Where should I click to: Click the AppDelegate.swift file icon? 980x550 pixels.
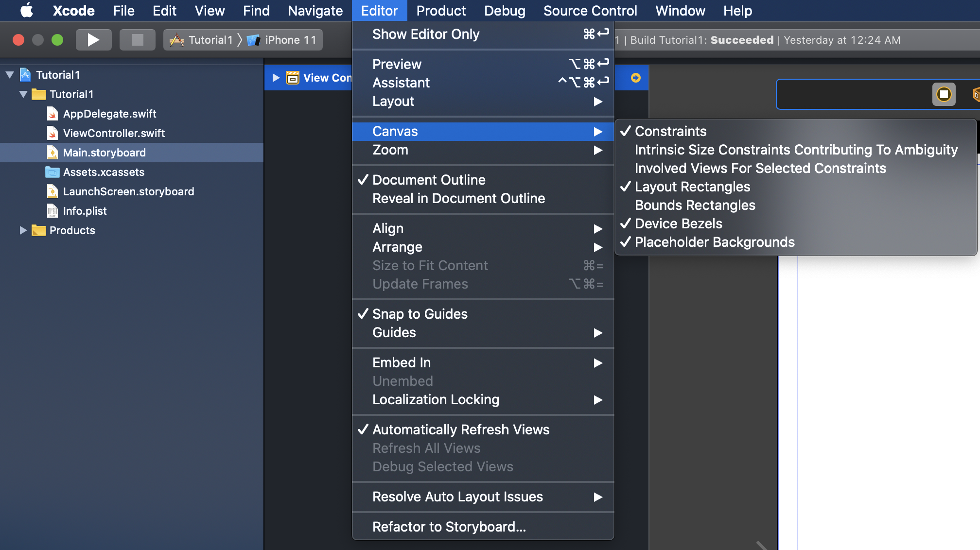pyautogui.click(x=52, y=114)
